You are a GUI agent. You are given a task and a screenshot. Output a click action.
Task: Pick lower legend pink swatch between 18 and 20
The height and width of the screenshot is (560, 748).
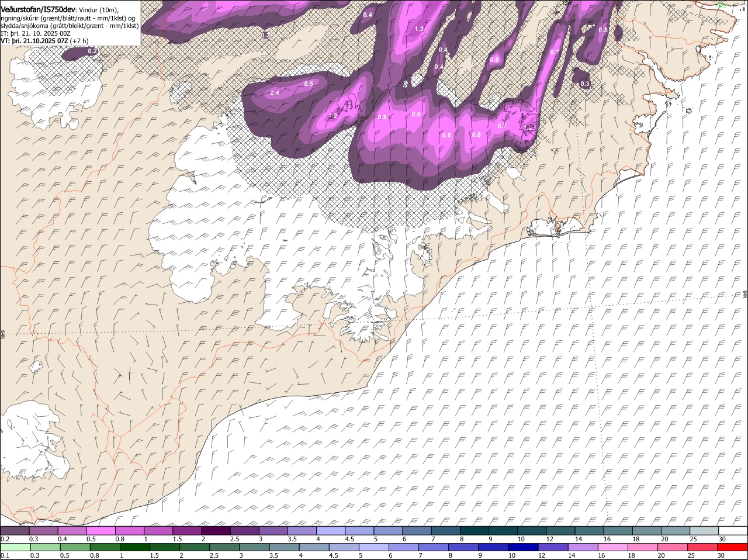click(x=643, y=548)
